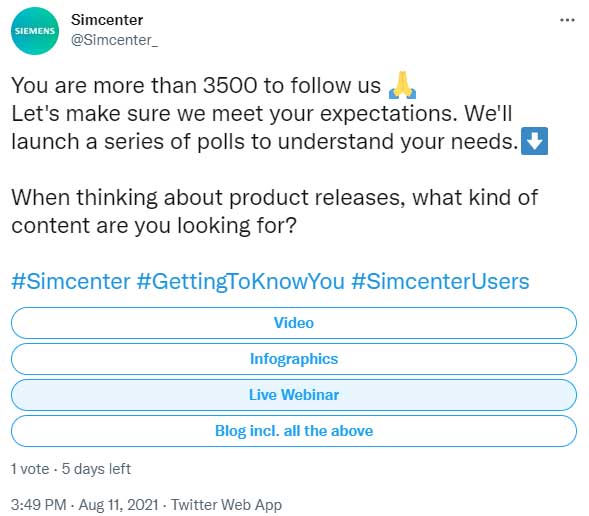Vote for the Video poll option
589x516 pixels.
(294, 323)
